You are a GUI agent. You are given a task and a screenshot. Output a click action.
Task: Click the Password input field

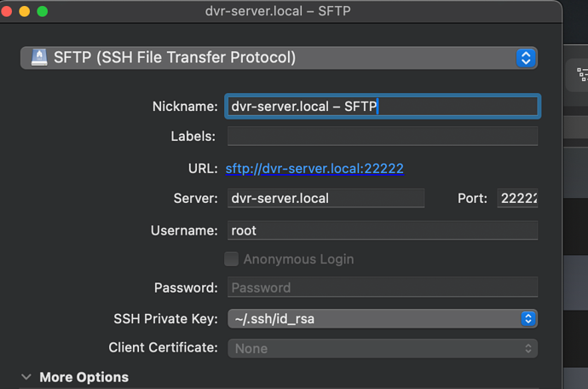pyautogui.click(x=382, y=287)
